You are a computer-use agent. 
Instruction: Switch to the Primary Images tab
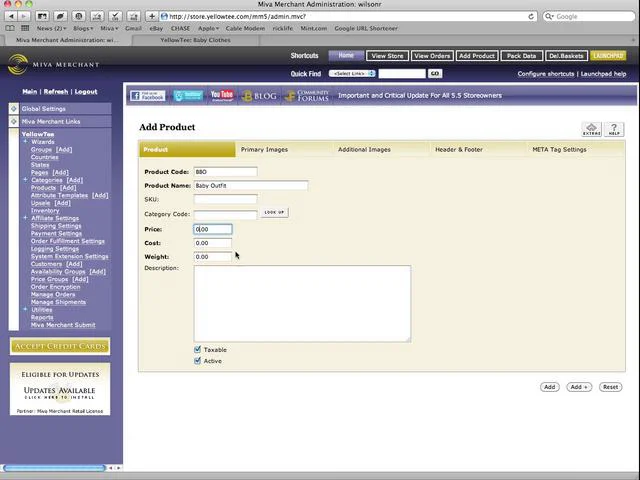pyautogui.click(x=264, y=149)
